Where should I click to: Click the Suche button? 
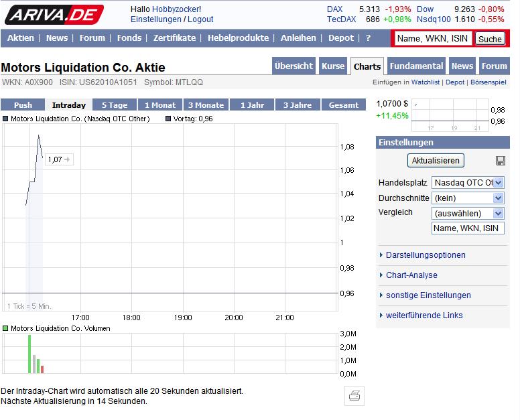[x=490, y=39]
